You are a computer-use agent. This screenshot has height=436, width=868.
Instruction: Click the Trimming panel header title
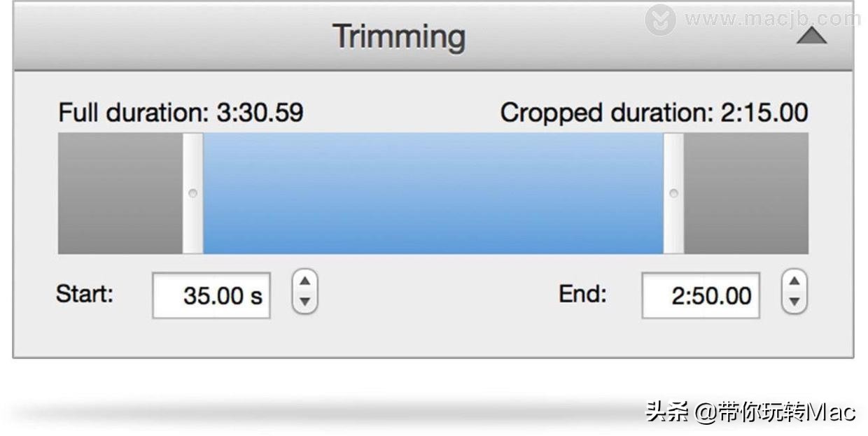398,36
